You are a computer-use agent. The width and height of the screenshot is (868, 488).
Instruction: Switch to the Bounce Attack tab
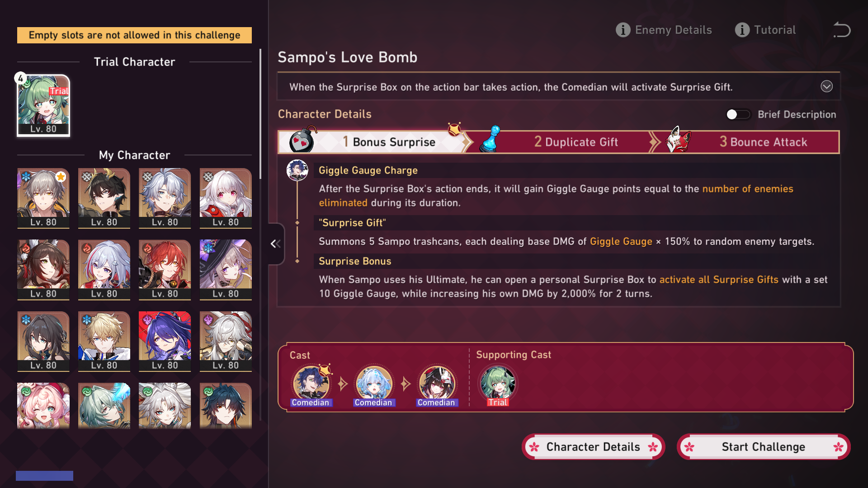[x=763, y=142]
